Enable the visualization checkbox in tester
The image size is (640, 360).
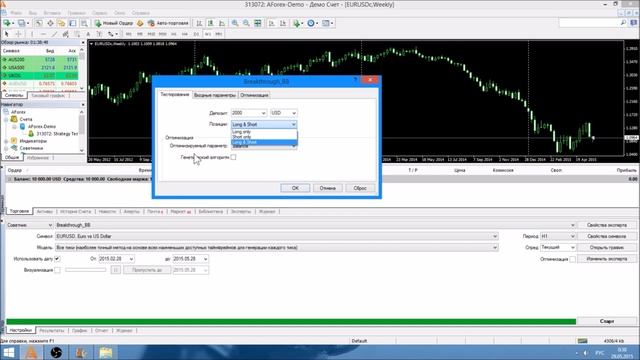click(57, 270)
